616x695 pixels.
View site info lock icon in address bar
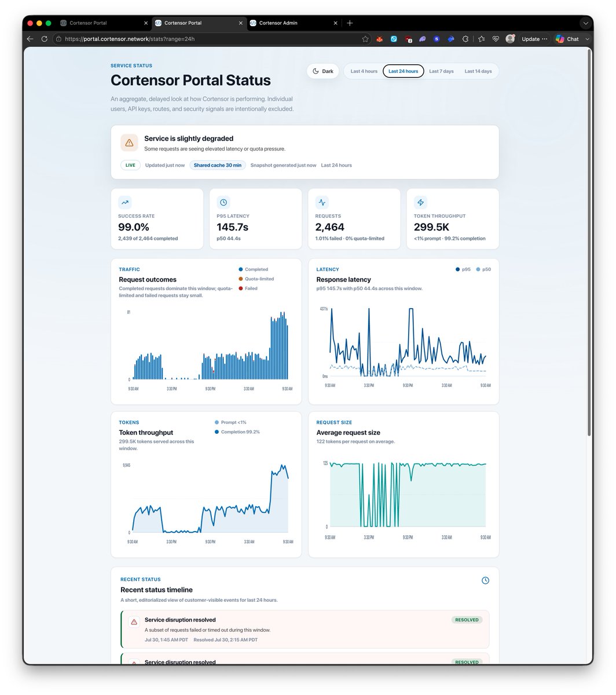58,39
